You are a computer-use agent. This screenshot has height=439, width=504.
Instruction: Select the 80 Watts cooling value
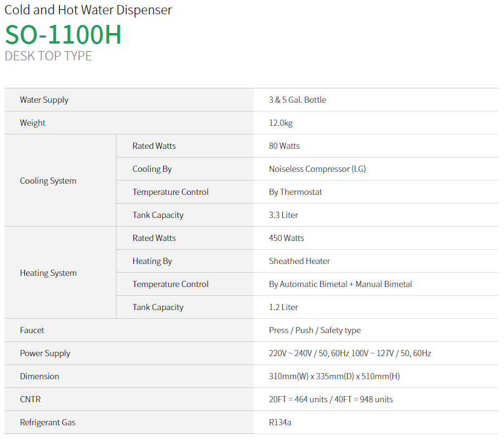284,146
